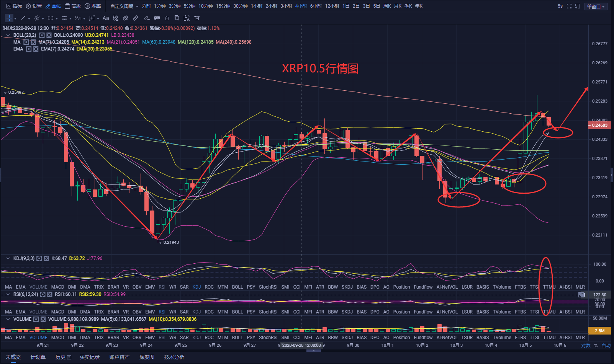Open the 单窗口 window layout dropdown
614x364 pixels.
(x=596, y=7)
